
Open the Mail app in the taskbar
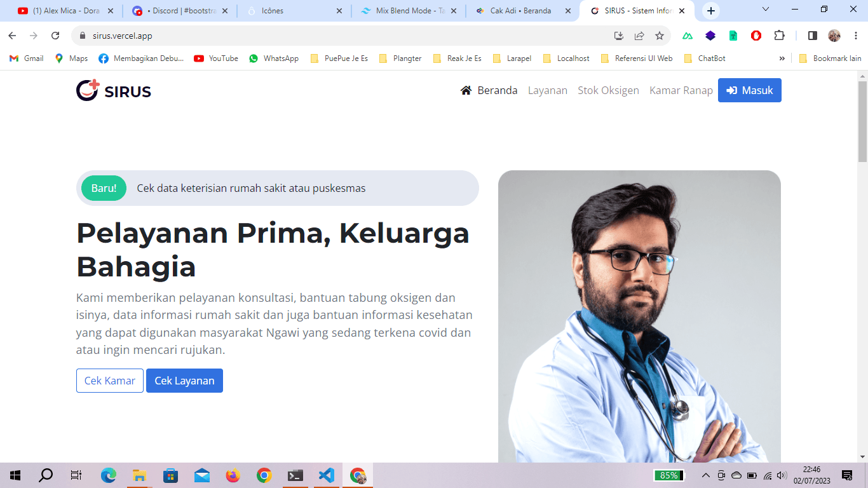(x=202, y=475)
